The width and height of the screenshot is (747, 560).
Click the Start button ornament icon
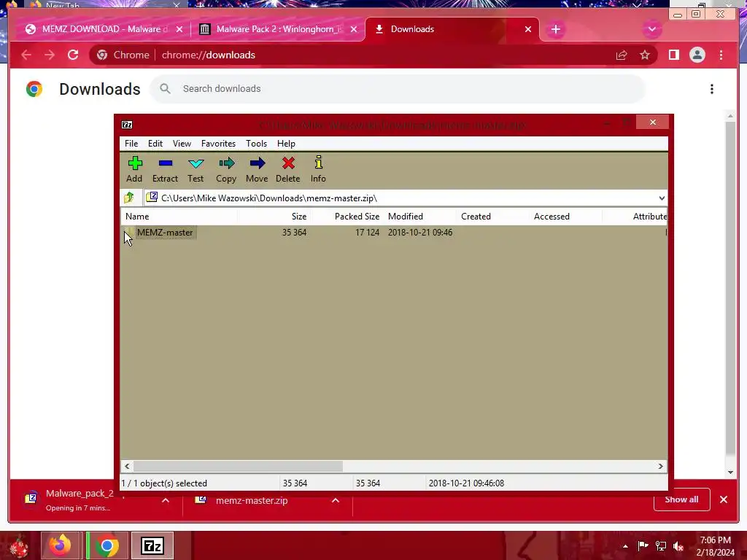click(19, 546)
